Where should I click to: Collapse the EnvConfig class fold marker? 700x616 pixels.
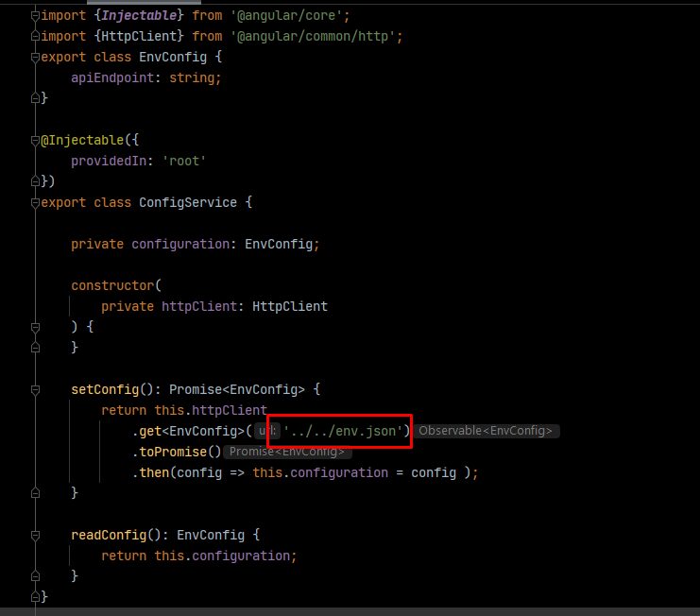pos(35,57)
